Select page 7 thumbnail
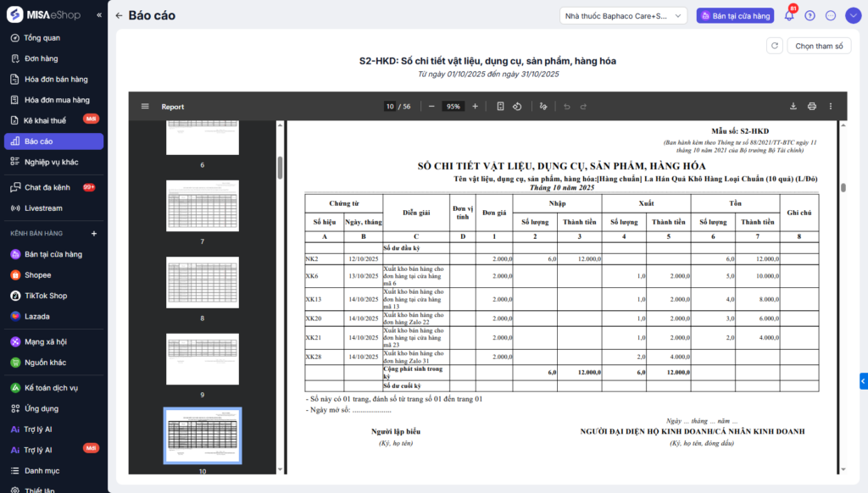The height and width of the screenshot is (493, 868). click(203, 205)
